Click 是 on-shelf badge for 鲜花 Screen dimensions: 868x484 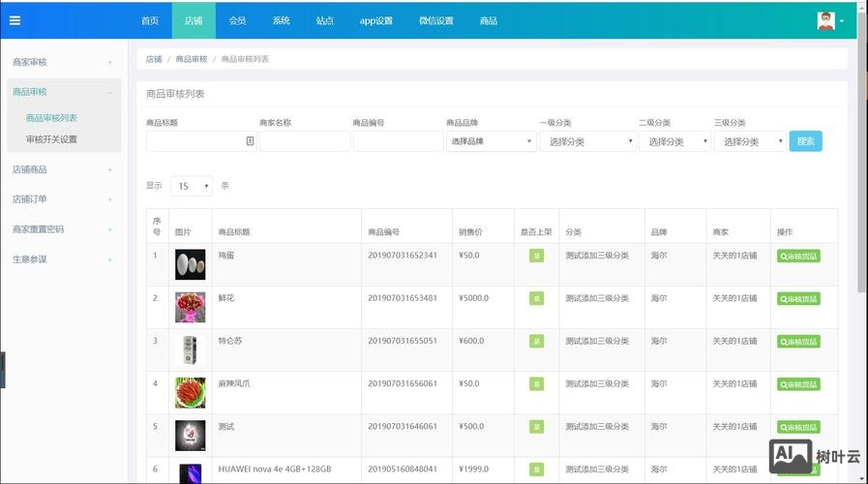click(x=536, y=298)
